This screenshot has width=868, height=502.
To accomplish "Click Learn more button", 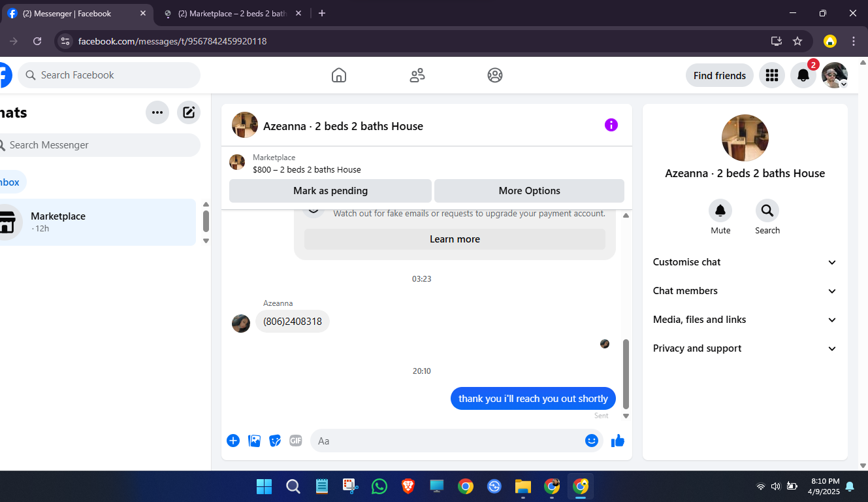I will 455,239.
